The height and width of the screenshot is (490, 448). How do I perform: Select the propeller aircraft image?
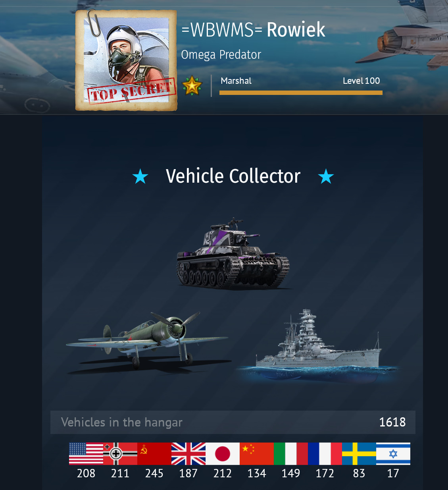click(x=147, y=342)
